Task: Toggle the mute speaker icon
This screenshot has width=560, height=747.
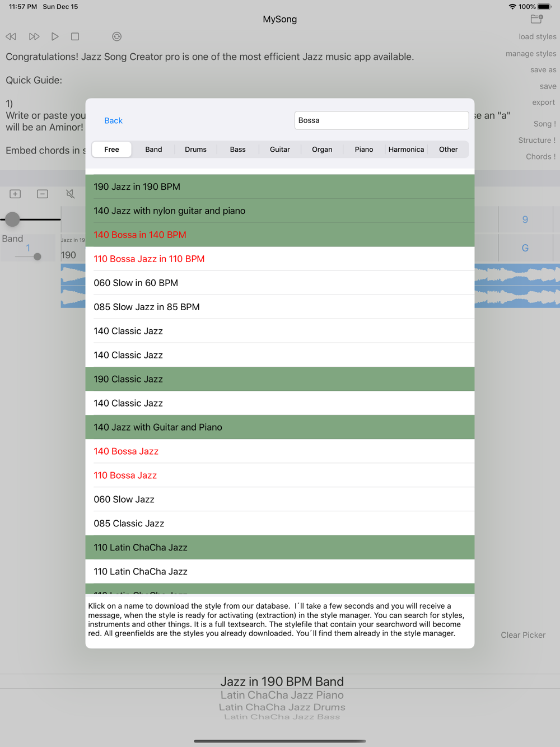Action: coord(70,194)
